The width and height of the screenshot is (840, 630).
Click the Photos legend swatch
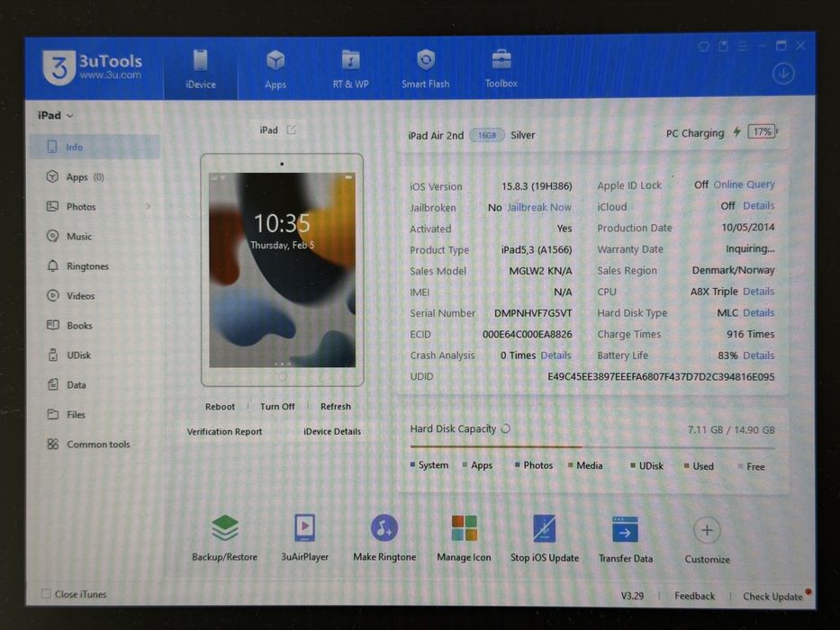tap(517, 465)
